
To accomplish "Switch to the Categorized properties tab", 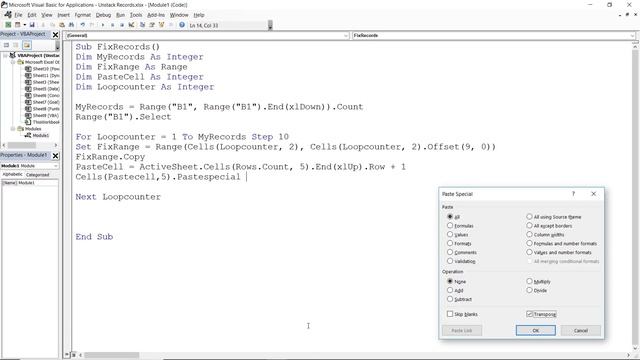I will 37,175.
